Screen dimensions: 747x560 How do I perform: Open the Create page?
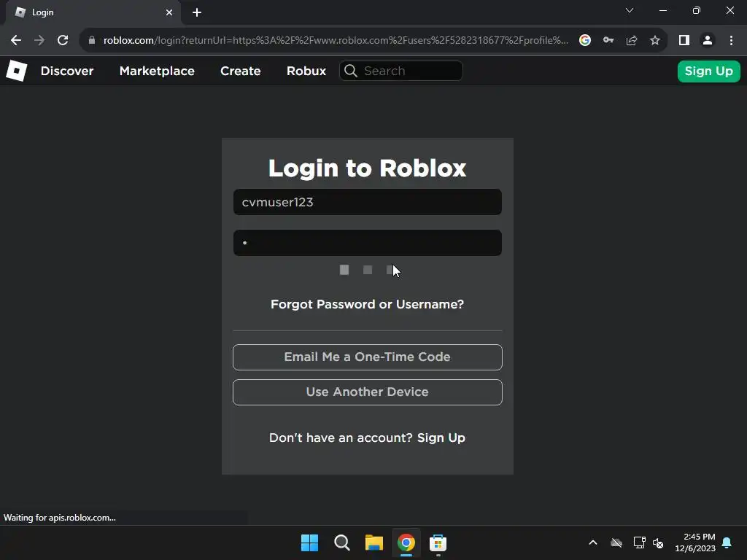click(241, 71)
